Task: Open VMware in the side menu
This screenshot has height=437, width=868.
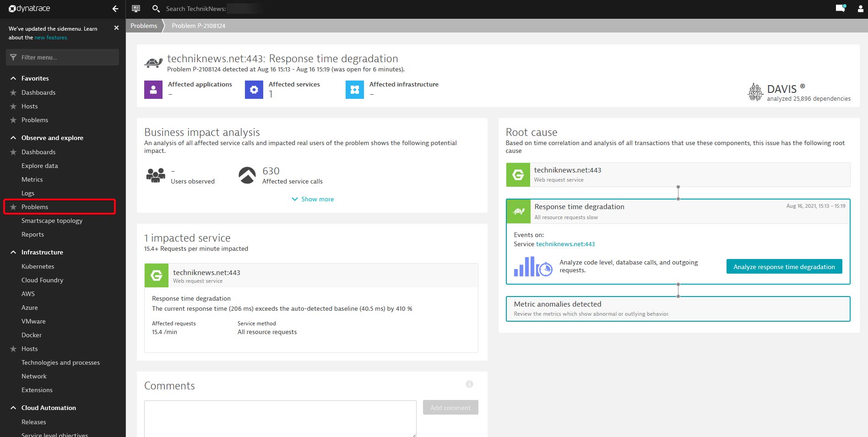Action: click(x=33, y=321)
